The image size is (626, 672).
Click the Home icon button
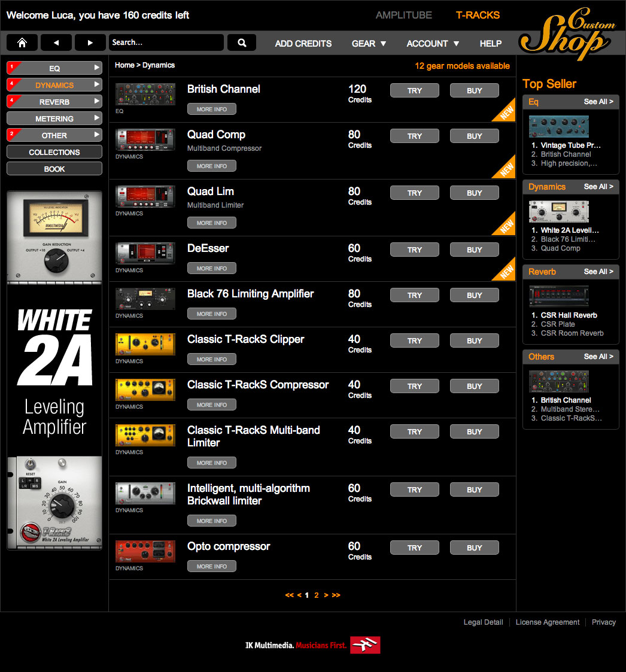[x=22, y=42]
